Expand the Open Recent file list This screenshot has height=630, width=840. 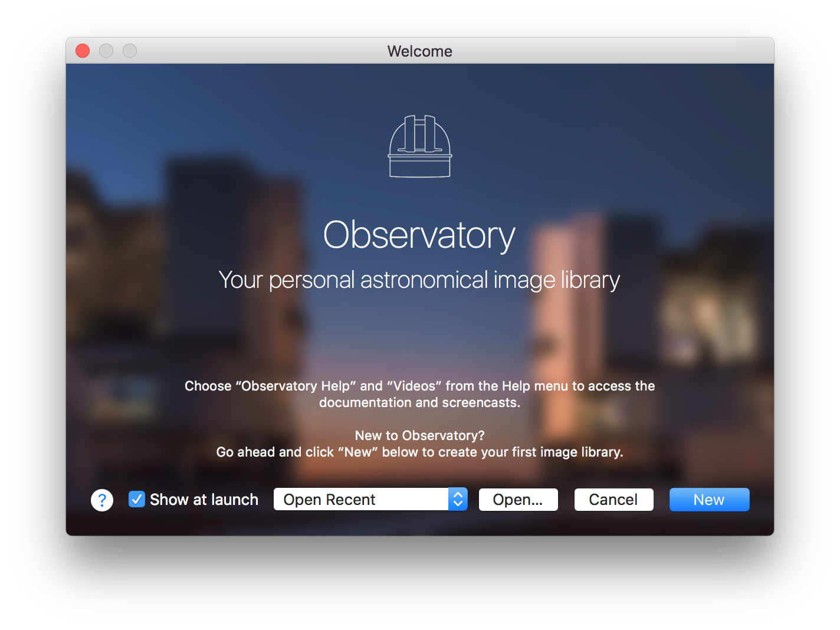pos(370,499)
